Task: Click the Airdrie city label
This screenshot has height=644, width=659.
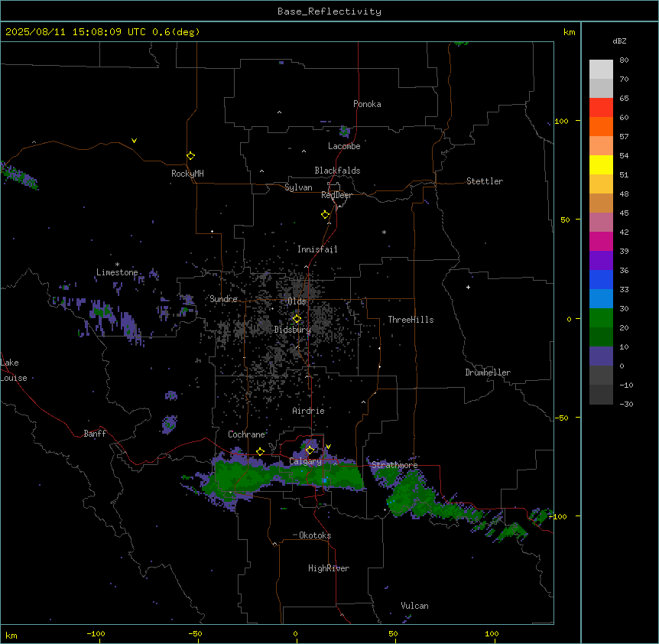Action: (308, 411)
